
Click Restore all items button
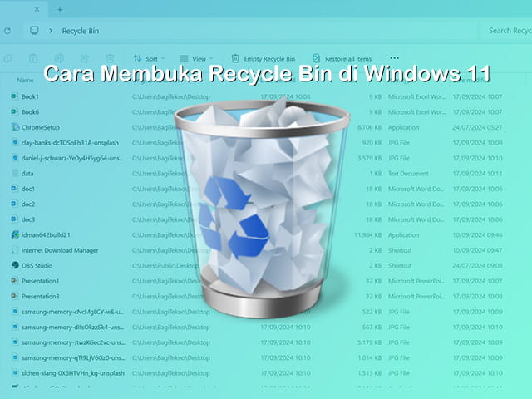point(342,59)
